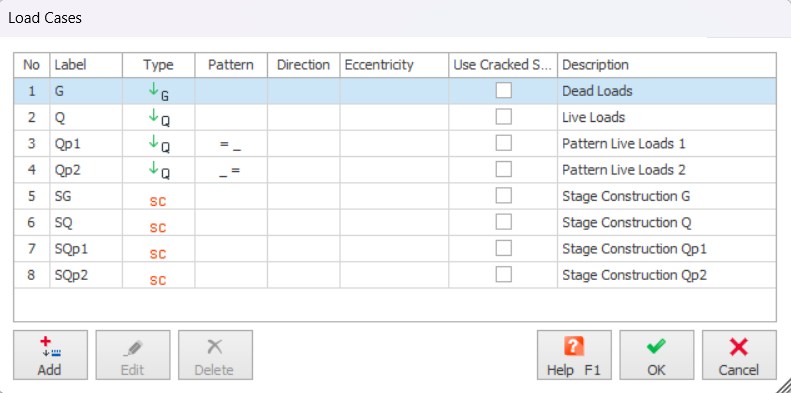Click the Q type icon in Live Loads row
Viewport: 791px width, 393px height.
click(158, 118)
